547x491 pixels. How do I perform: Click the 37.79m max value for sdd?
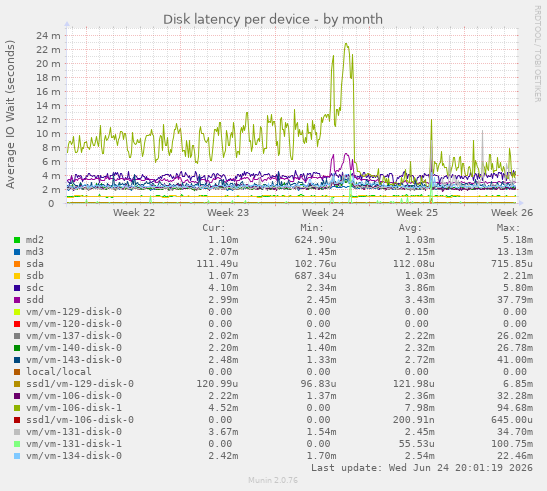[515, 300]
